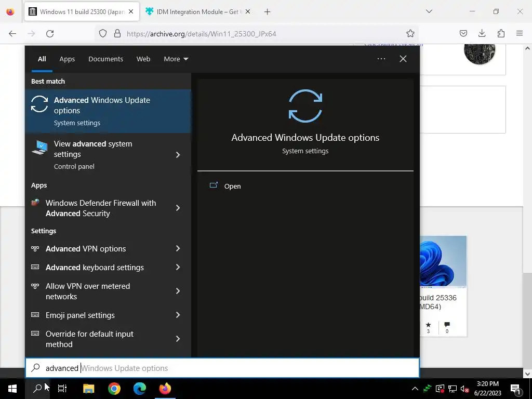Show hidden system tray icons
Screen dimensions: 532x399
415,389
